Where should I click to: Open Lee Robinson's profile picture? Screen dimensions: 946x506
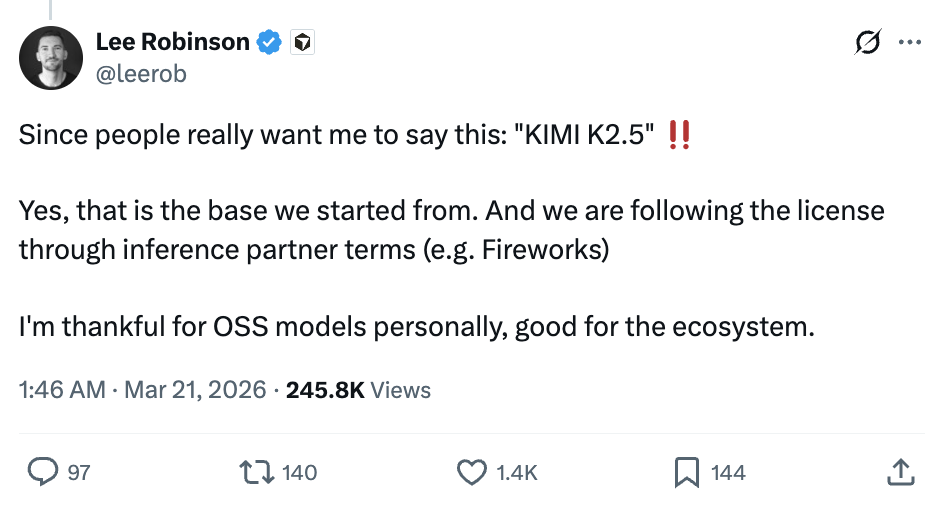(x=51, y=58)
